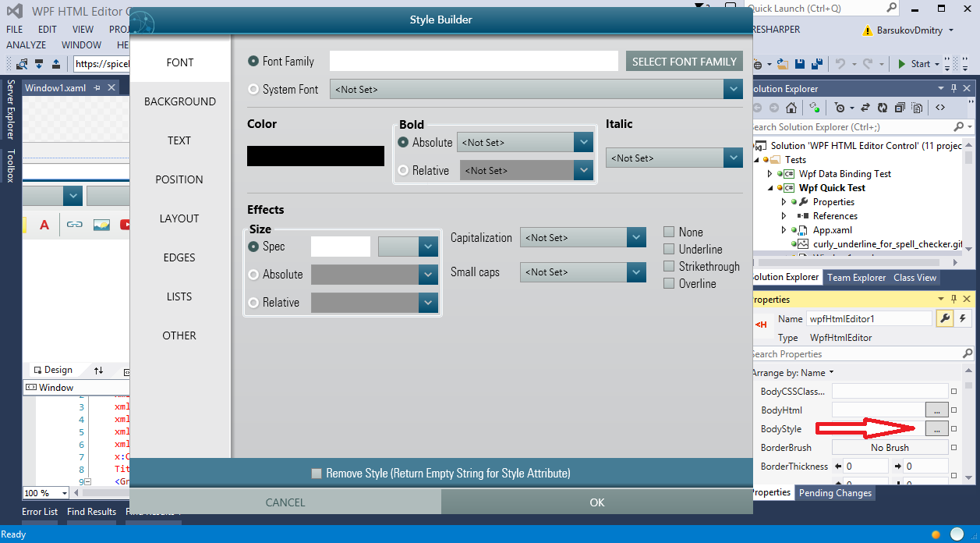Click the lightning bolt Events icon in Properties
This screenshot has height=543, width=980.
(x=962, y=318)
